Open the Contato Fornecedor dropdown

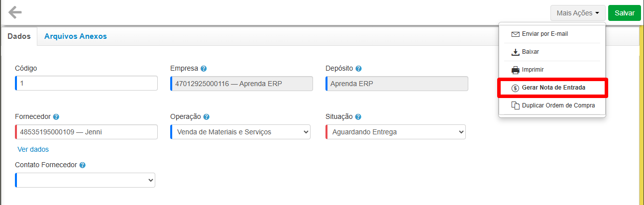85,180
